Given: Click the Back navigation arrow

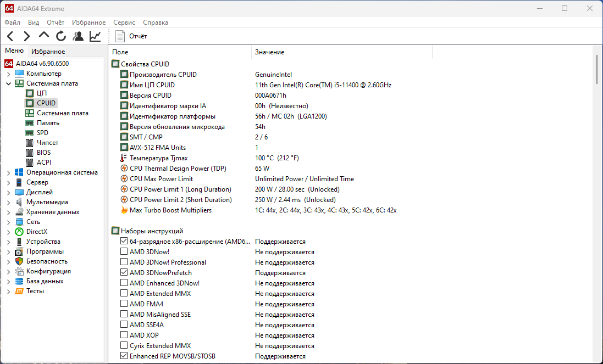Looking at the screenshot, I should click(x=10, y=36).
